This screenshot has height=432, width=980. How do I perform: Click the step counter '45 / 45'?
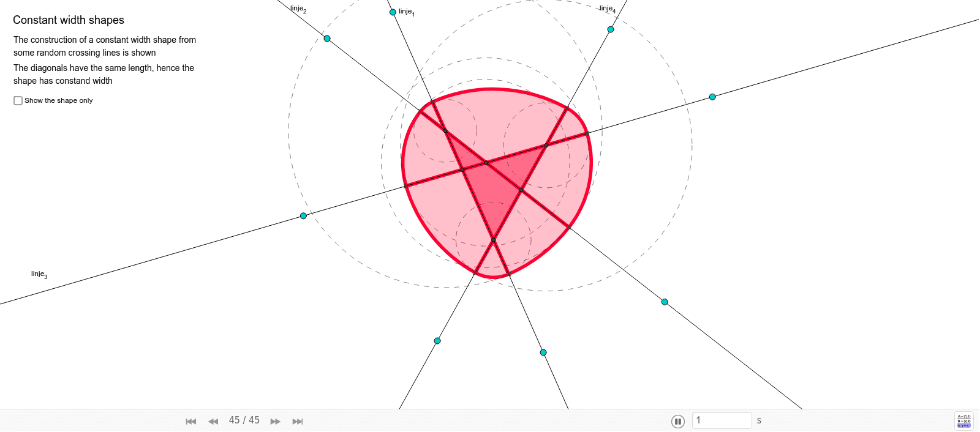[x=244, y=420]
